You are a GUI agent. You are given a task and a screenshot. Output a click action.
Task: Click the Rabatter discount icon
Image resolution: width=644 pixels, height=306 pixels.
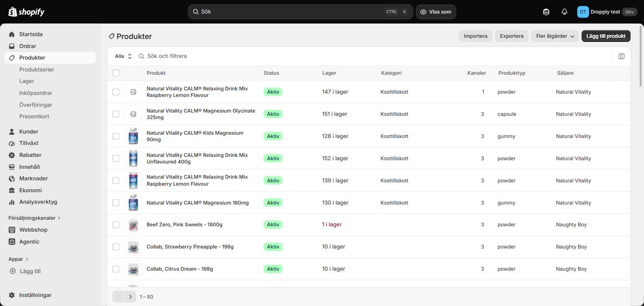(12, 155)
